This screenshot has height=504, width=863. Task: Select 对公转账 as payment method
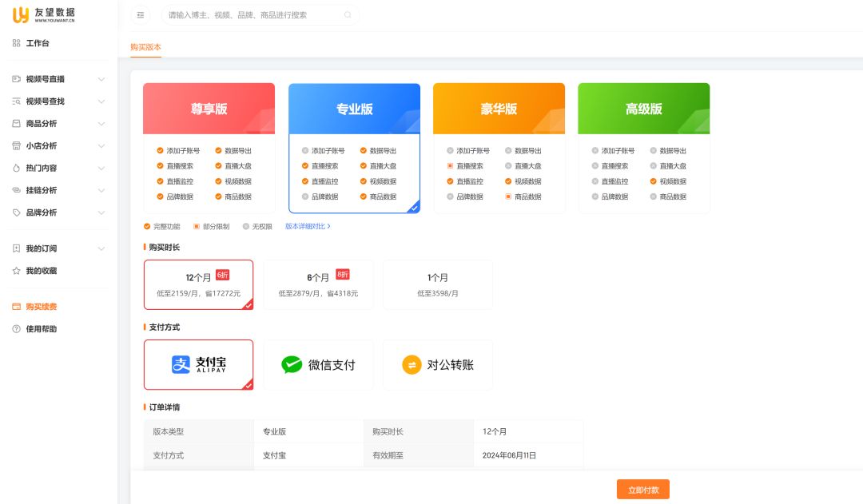437,364
